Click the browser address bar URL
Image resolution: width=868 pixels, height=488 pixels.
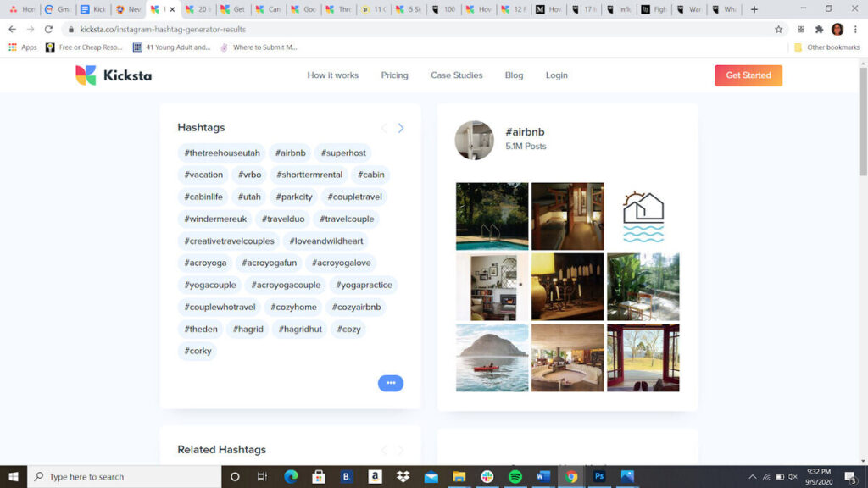(x=163, y=30)
